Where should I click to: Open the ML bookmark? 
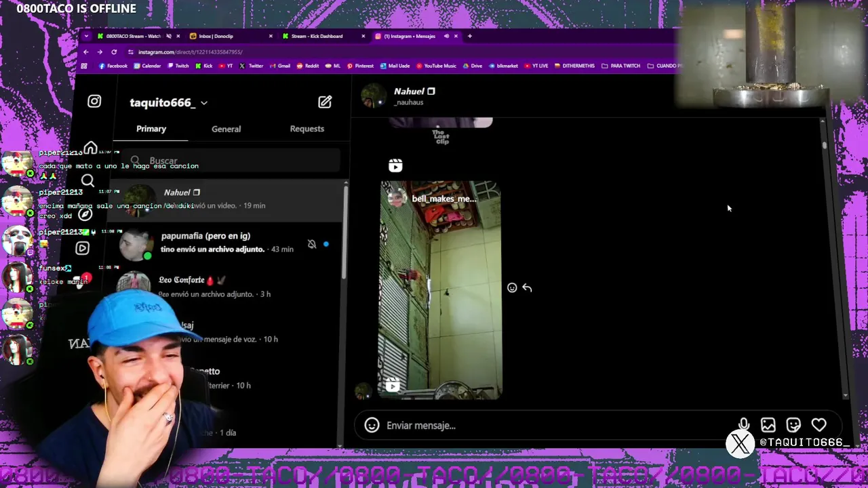coord(333,66)
